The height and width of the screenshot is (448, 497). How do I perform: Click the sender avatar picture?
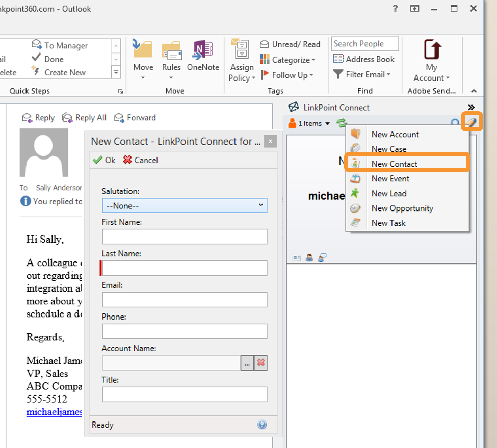coord(44,152)
